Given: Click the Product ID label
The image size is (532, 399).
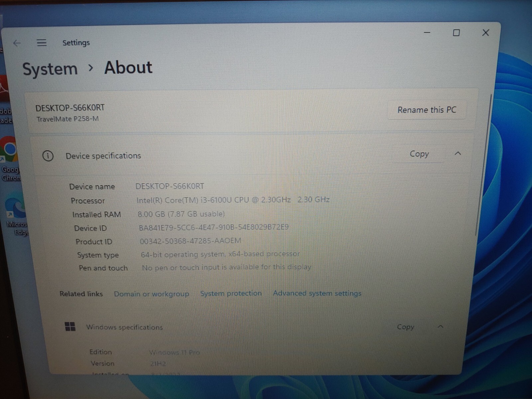Looking at the screenshot, I should click(94, 242).
